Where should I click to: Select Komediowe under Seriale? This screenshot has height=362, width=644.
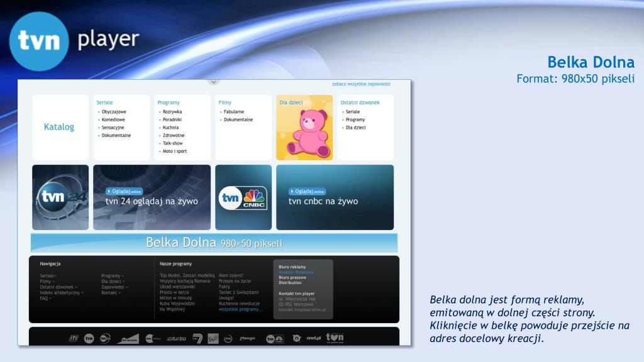click(x=113, y=119)
